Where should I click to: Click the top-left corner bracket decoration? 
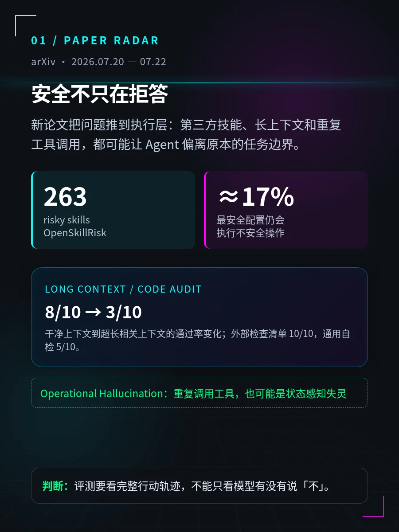coord(25,25)
